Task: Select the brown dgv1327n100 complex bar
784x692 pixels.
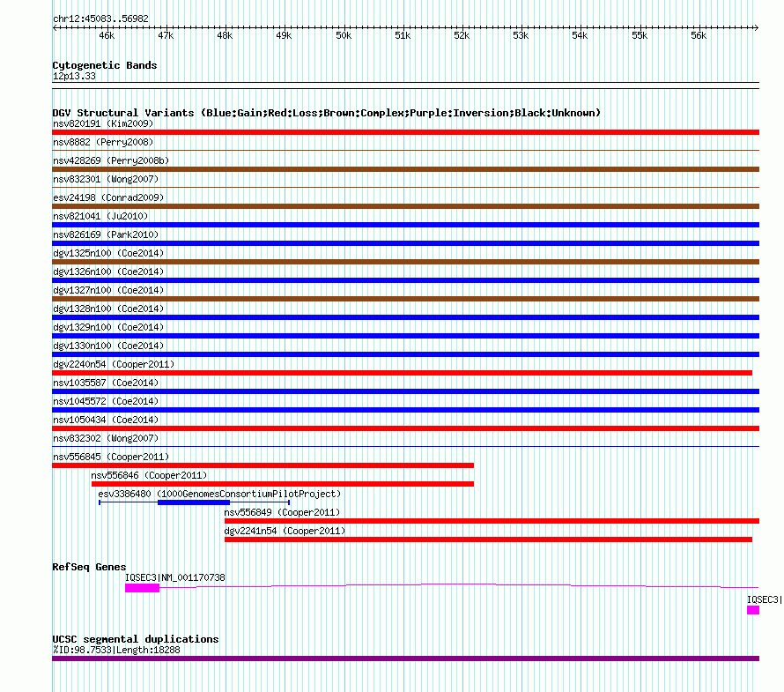Action: 405,299
